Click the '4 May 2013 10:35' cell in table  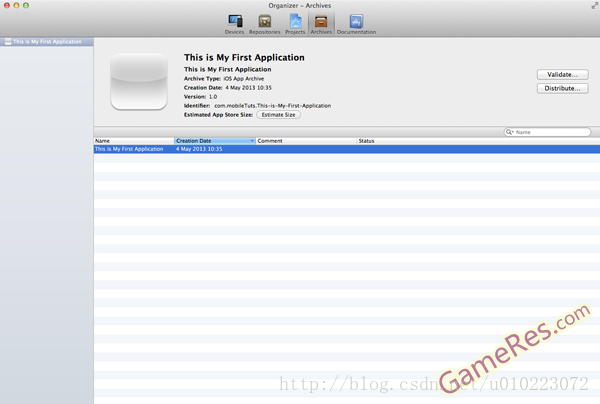tap(199, 149)
